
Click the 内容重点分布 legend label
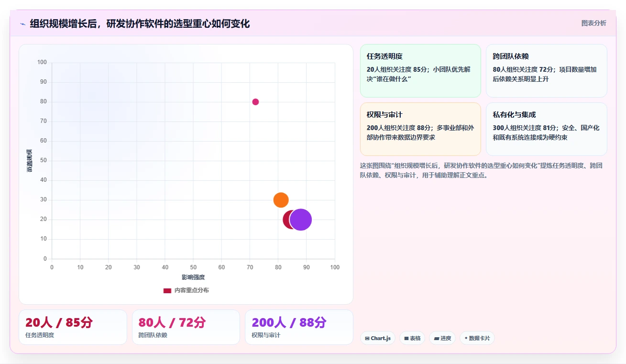191,290
